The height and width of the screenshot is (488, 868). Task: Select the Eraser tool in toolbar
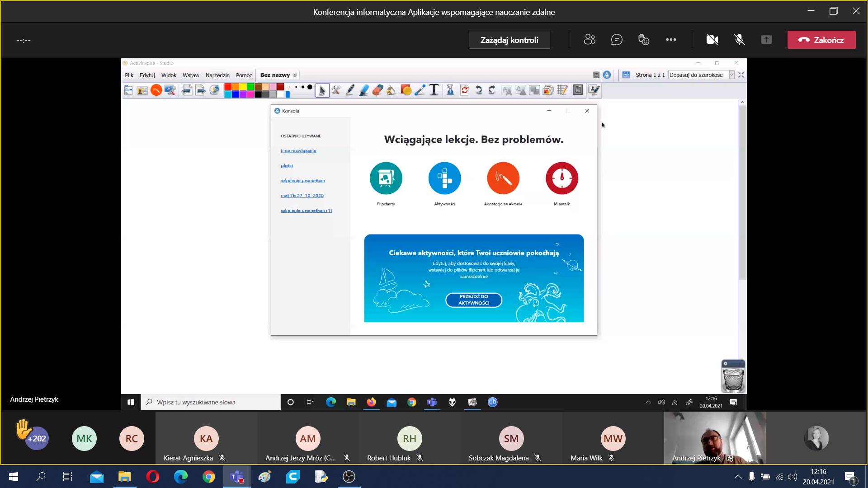pyautogui.click(x=377, y=90)
